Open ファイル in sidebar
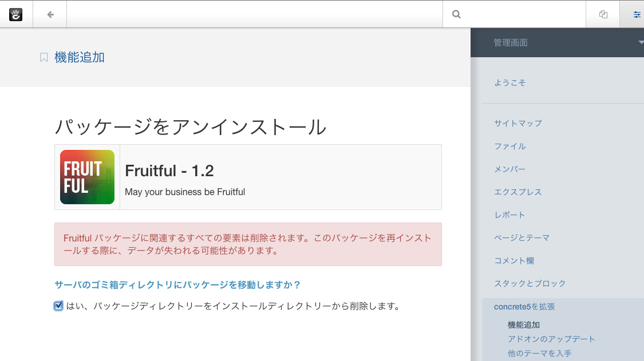 [x=509, y=146]
